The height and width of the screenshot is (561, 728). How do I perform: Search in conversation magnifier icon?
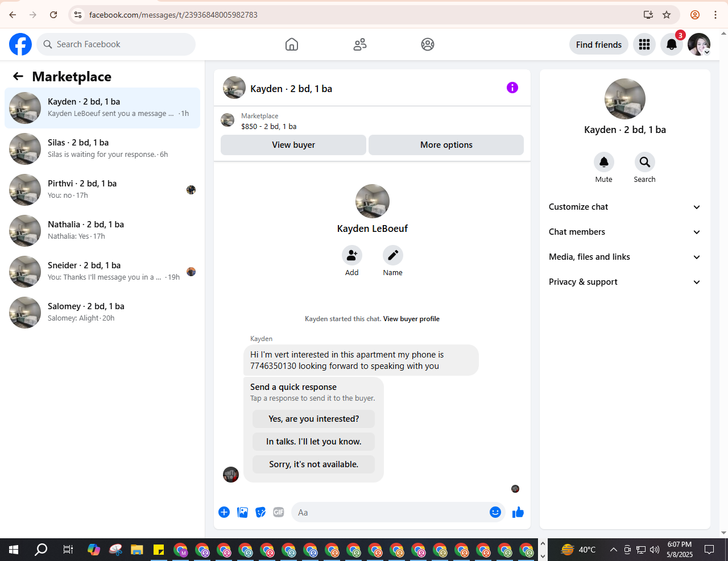[x=645, y=162]
